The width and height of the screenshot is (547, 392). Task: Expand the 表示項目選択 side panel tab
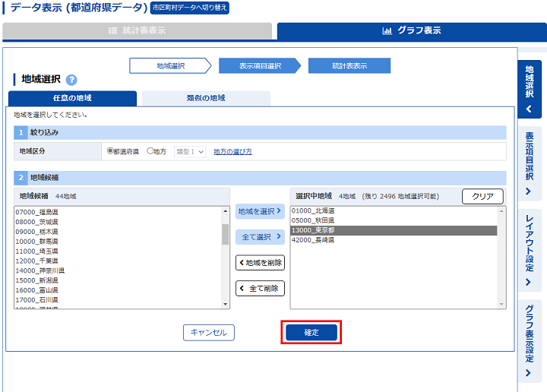(530, 163)
